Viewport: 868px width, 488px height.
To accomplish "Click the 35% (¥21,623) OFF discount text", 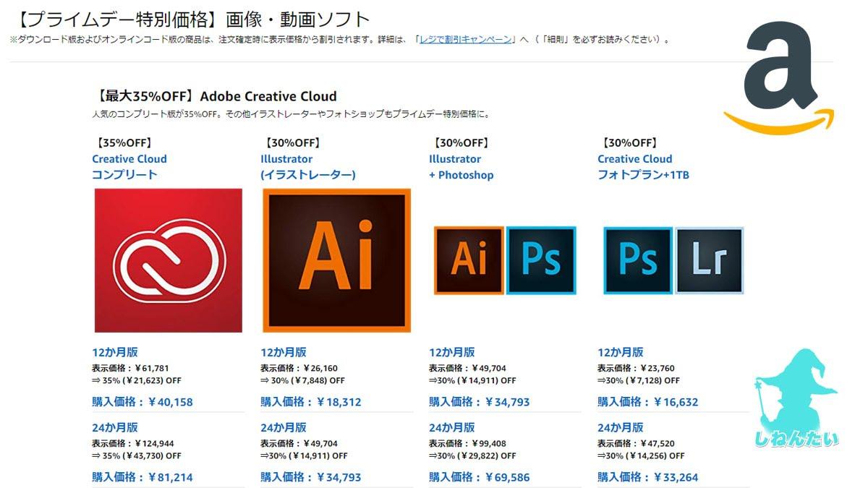I will click(x=137, y=380).
